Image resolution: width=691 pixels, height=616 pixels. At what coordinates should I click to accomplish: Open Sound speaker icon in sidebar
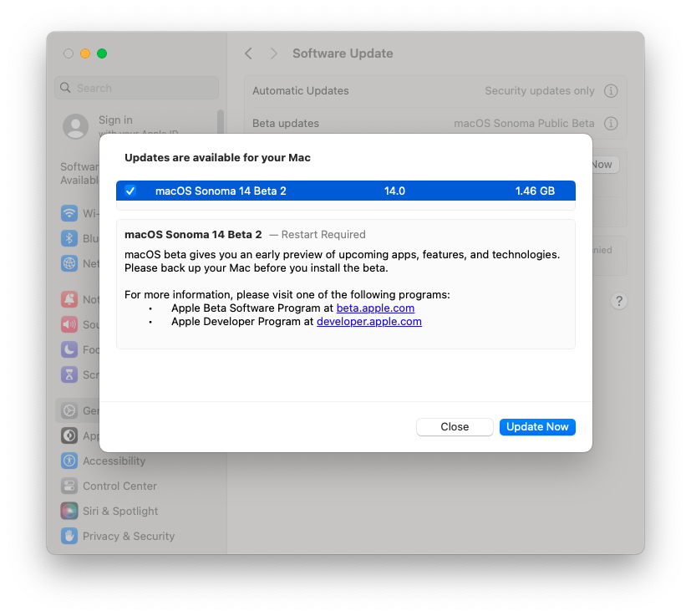(x=69, y=324)
